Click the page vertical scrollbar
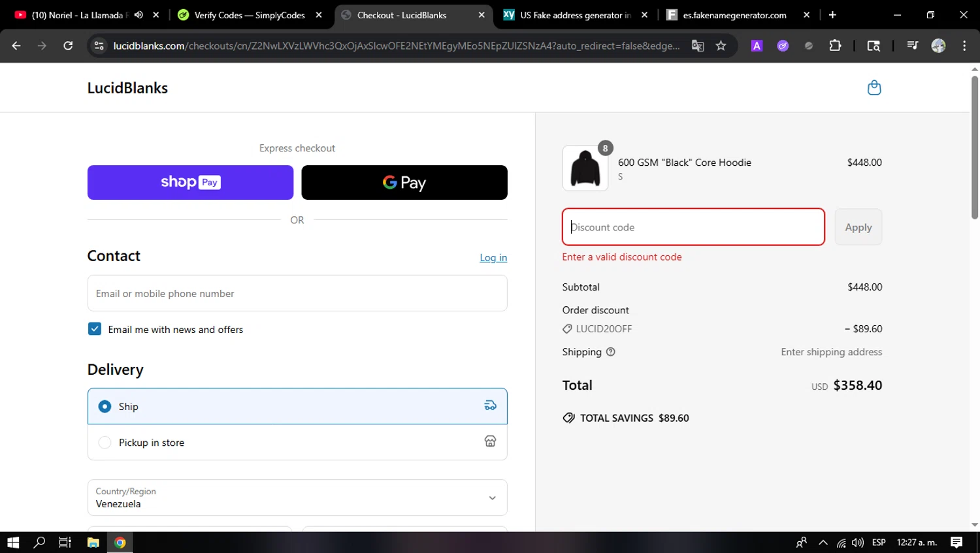 pyautogui.click(x=975, y=148)
